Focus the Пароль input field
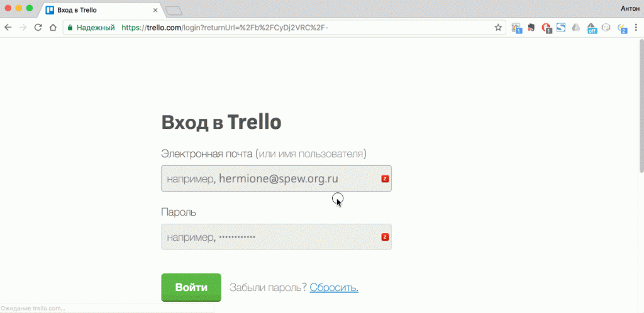This screenshot has width=644, height=313. pyautogui.click(x=276, y=237)
